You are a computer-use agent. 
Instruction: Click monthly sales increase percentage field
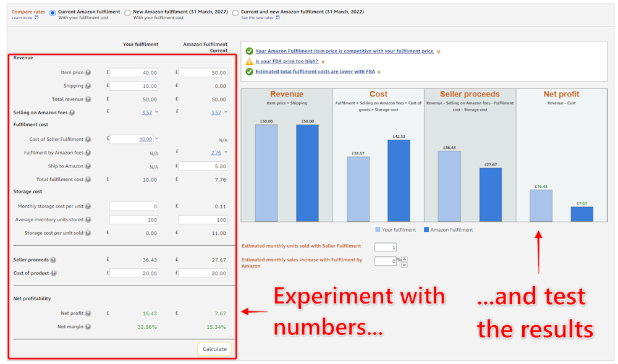pos(386,261)
